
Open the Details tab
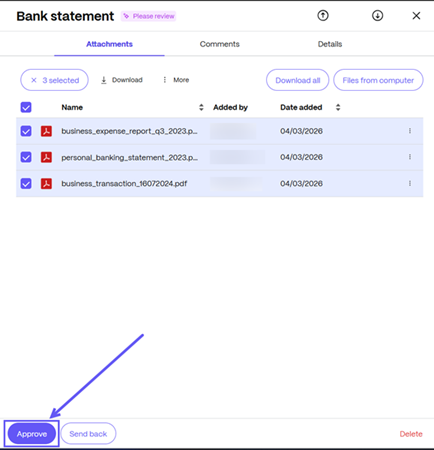click(330, 44)
